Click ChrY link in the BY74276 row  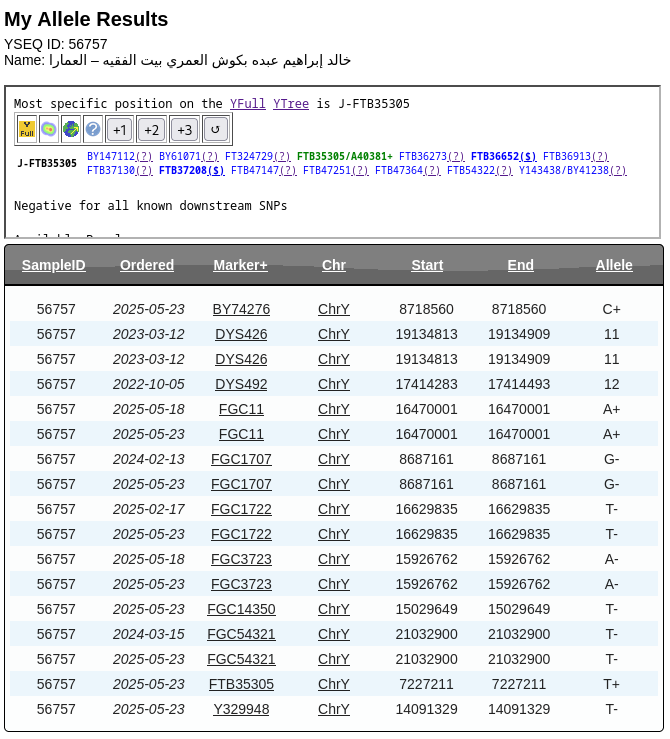[334, 309]
